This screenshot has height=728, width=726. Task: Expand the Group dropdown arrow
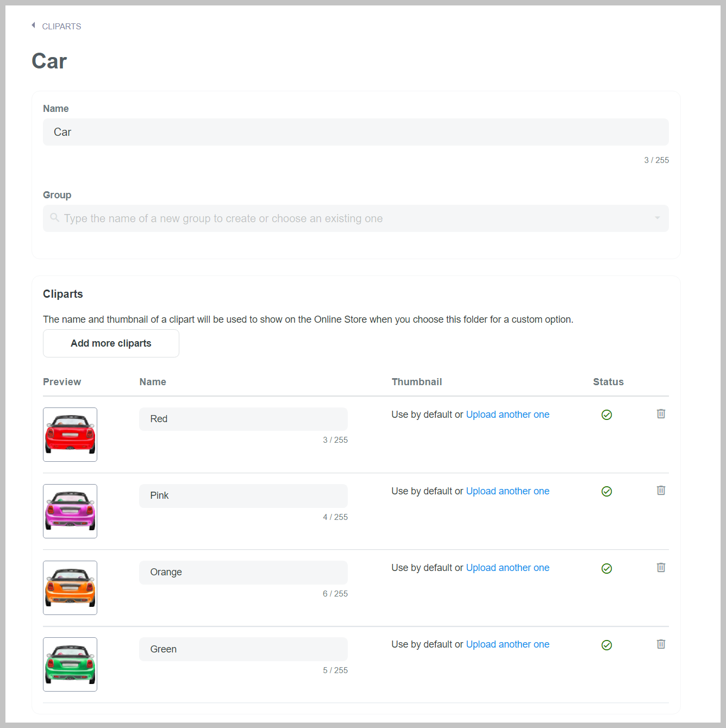[x=657, y=218]
